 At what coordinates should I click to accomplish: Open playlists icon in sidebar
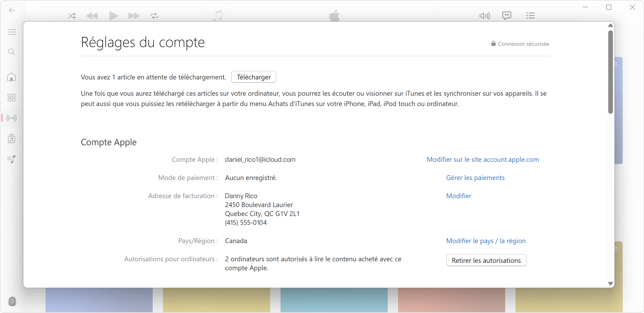[11, 159]
